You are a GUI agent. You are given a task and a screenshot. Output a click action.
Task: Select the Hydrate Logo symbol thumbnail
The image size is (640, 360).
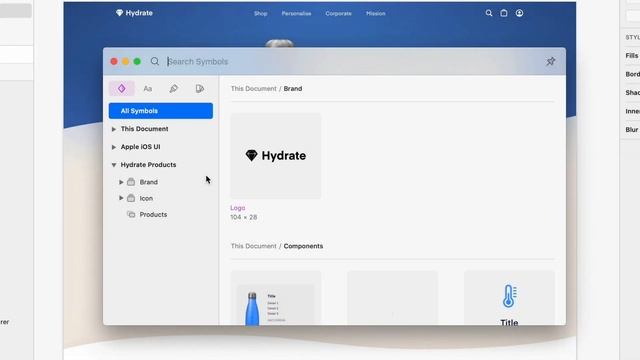click(x=276, y=156)
